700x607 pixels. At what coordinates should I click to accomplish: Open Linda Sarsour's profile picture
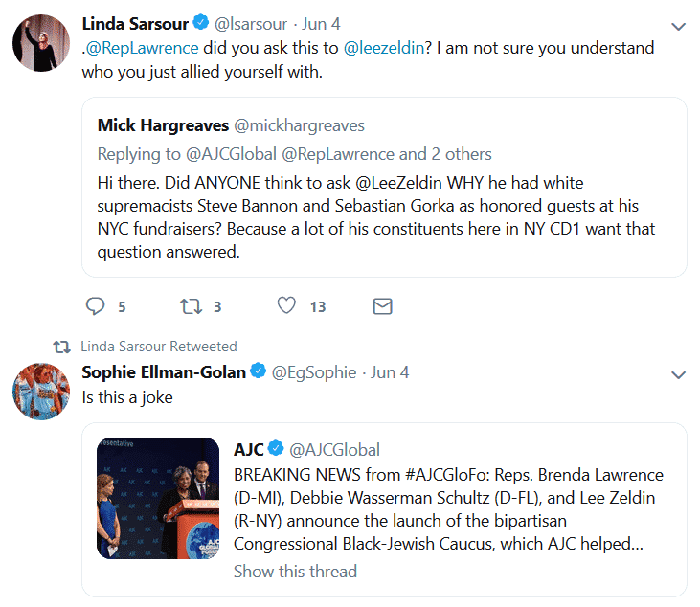pyautogui.click(x=38, y=41)
